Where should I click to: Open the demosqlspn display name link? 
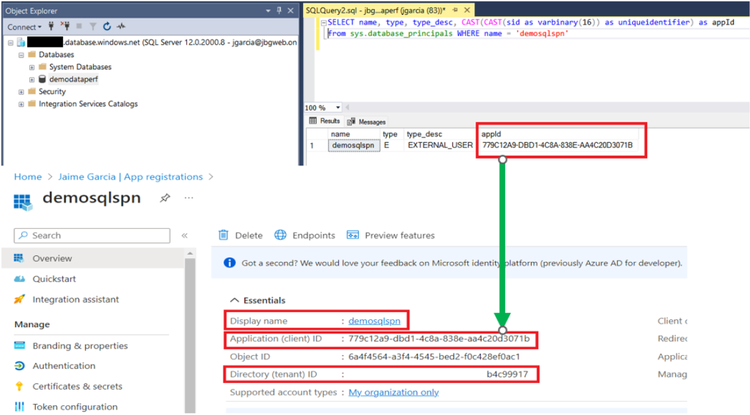pos(374,321)
